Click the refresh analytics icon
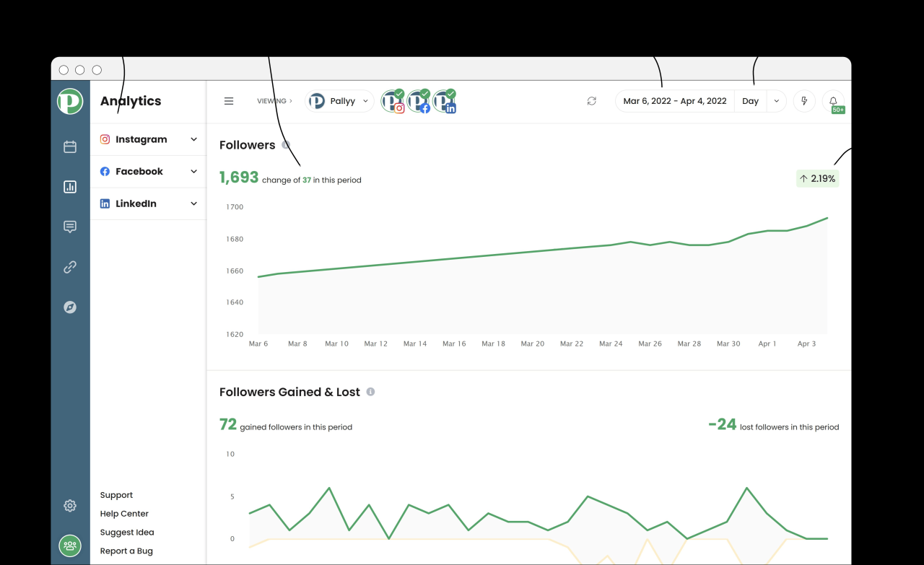 coord(591,101)
